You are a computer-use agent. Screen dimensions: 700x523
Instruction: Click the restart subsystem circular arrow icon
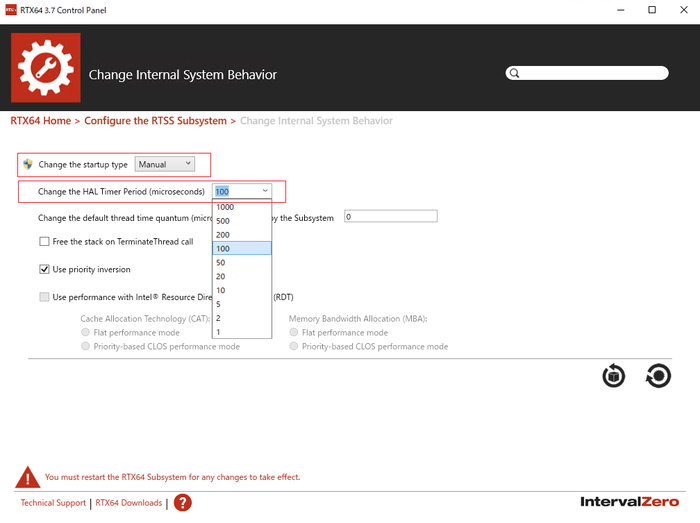click(658, 376)
